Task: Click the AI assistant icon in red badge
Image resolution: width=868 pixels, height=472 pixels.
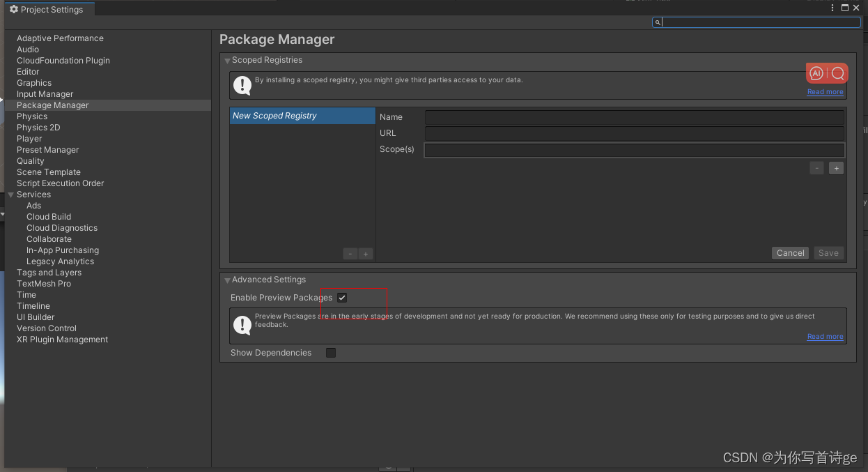Action: click(x=816, y=72)
